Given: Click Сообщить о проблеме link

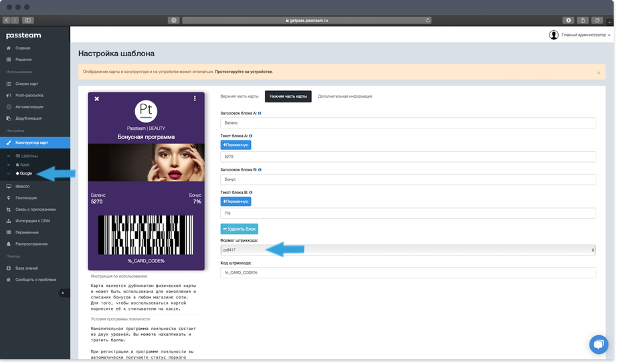Looking at the screenshot, I should [35, 280].
